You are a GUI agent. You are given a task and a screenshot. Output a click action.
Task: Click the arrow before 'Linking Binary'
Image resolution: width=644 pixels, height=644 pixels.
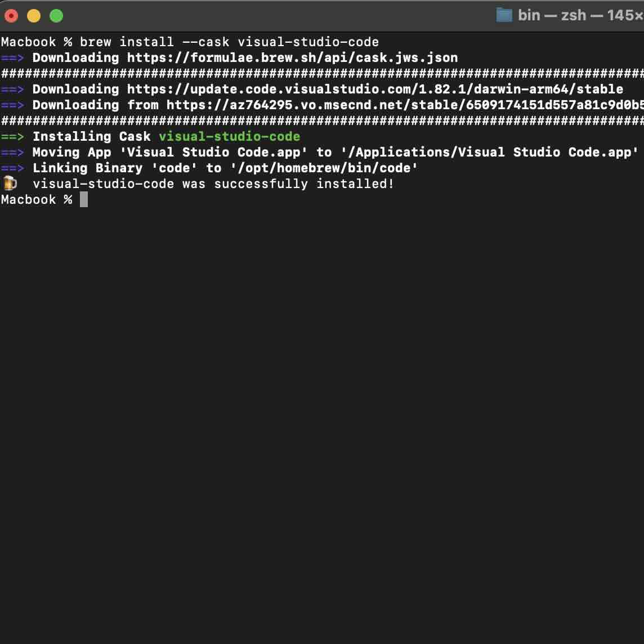12,168
